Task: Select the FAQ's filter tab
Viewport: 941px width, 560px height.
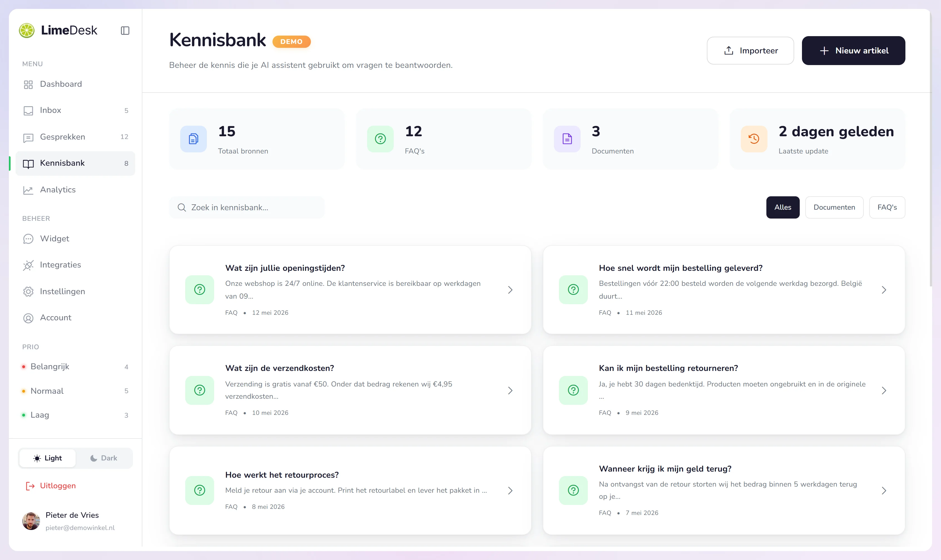Action: pos(887,207)
